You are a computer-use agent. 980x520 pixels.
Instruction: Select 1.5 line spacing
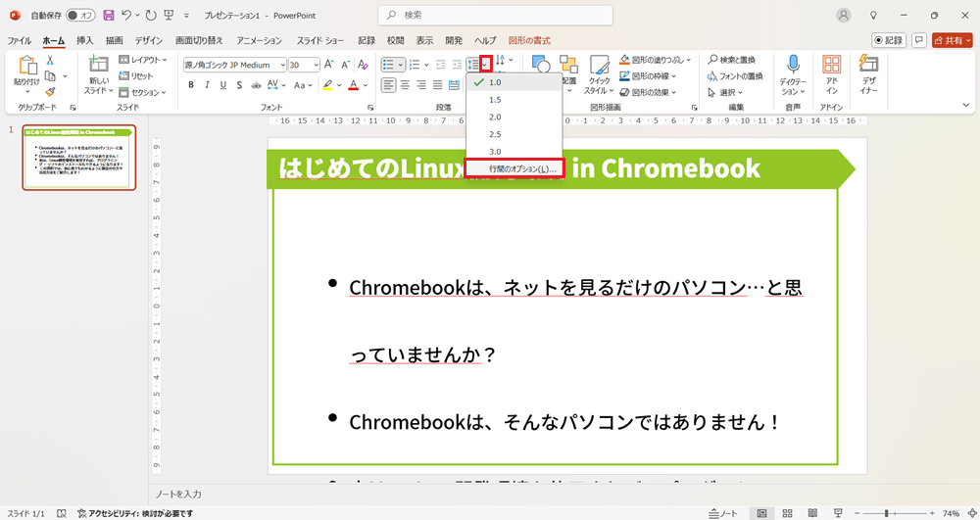pos(514,100)
